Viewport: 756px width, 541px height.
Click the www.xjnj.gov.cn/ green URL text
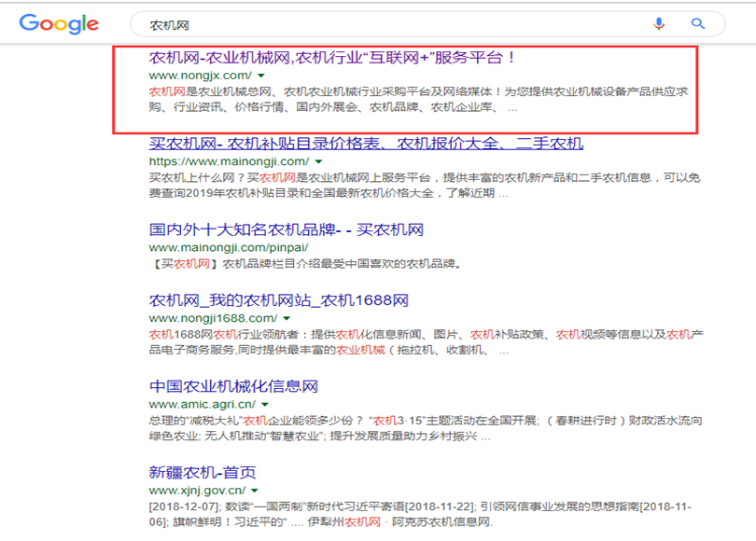(198, 490)
